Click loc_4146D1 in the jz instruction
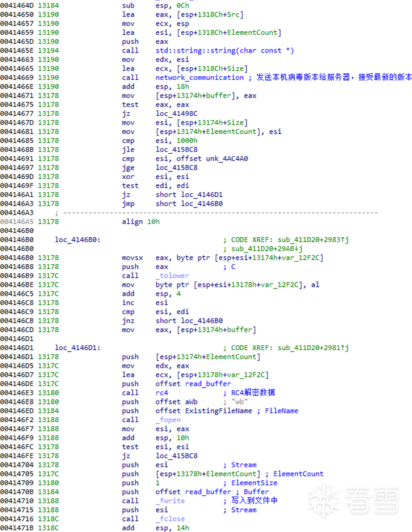Viewport: 412px width, 532px height. click(x=202, y=195)
